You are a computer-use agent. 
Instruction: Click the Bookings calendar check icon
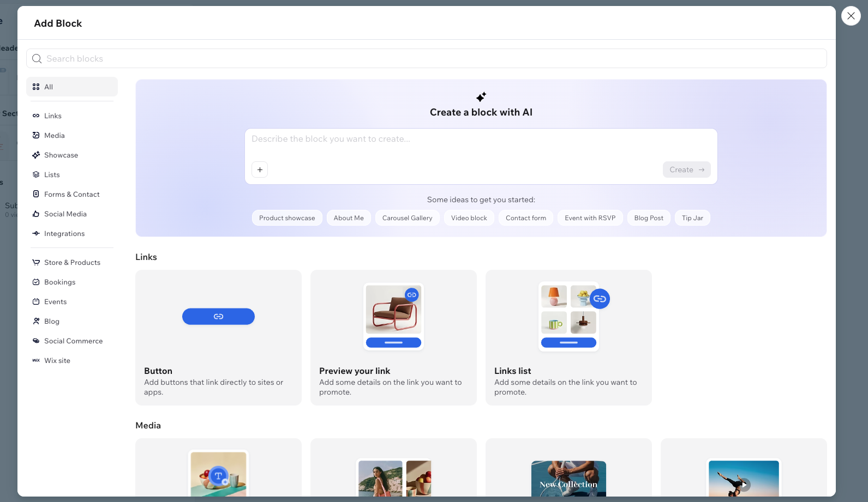pos(36,282)
